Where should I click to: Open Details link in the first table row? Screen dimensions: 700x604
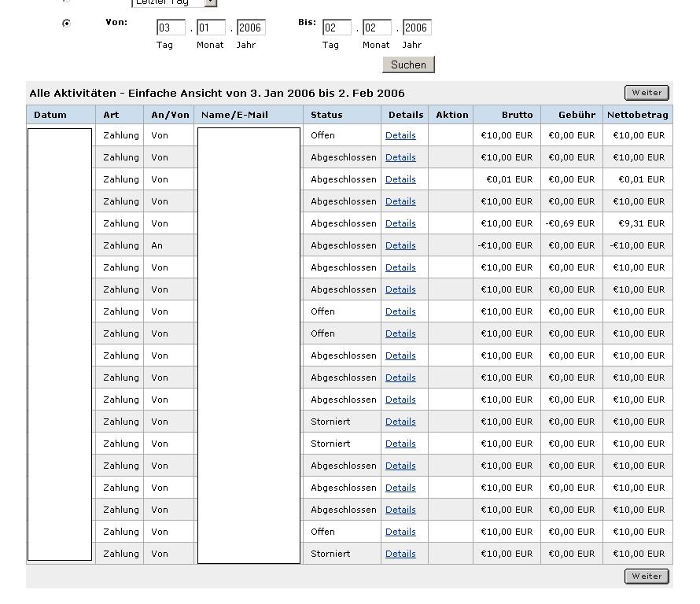click(x=400, y=135)
